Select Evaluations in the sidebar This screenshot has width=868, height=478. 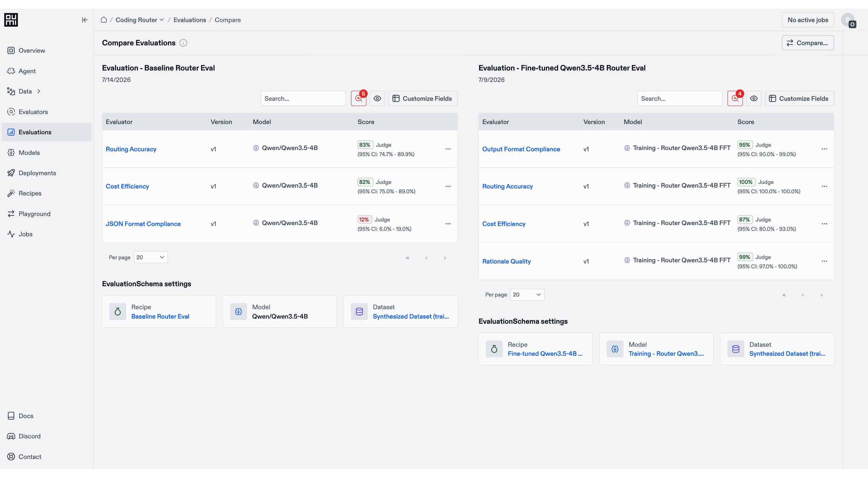coord(47,132)
